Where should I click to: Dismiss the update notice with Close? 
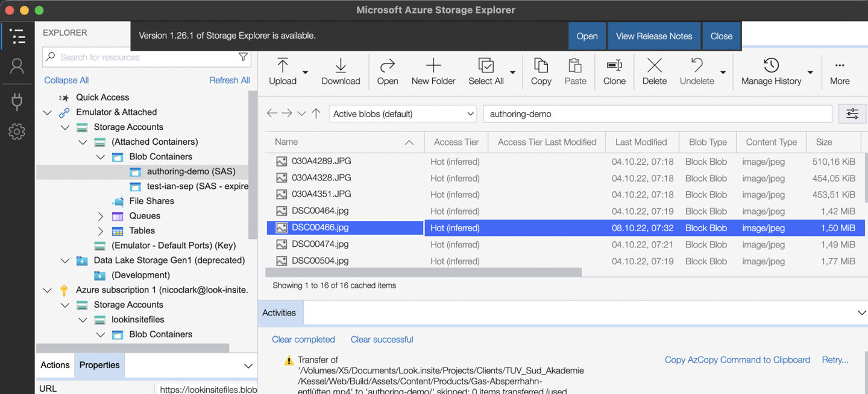[x=722, y=36]
